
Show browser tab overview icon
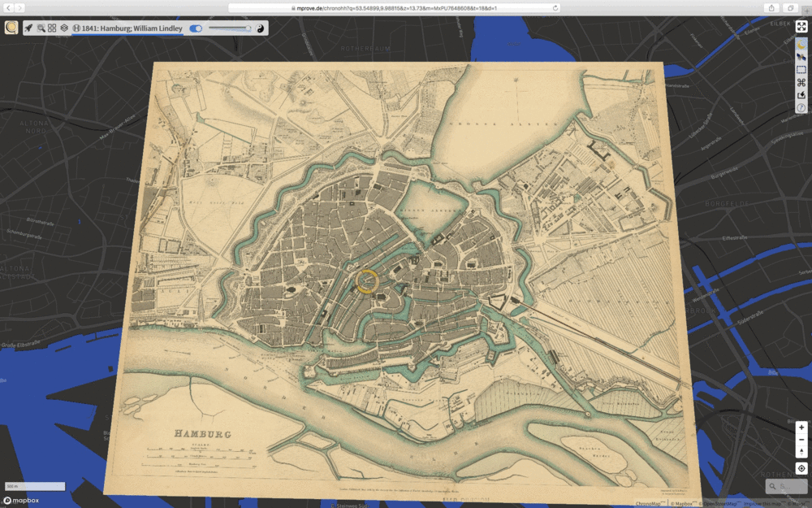791,8
